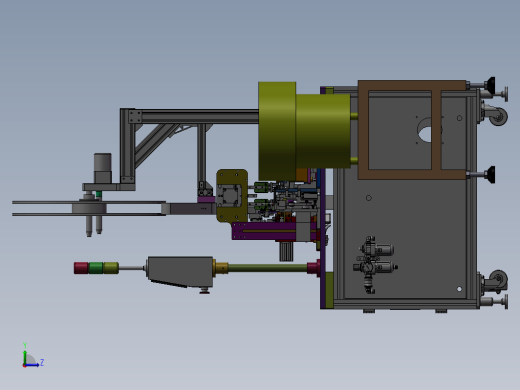Pick the gray control box on the pole
Image resolution: width=520 pixels, height=390 pixels.
coord(180,272)
